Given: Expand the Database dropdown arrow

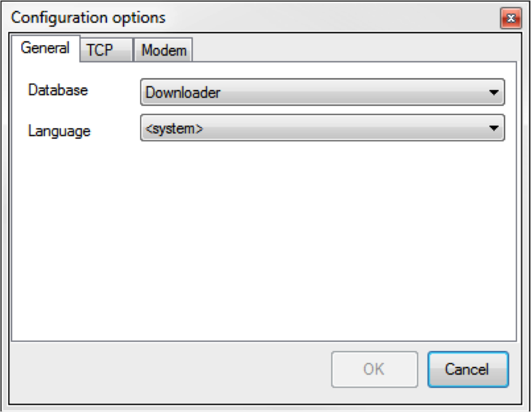Looking at the screenshot, I should pyautogui.click(x=493, y=93).
